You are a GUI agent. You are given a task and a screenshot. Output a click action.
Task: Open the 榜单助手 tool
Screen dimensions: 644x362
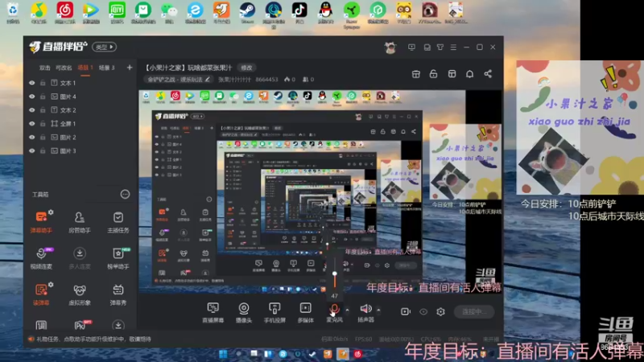point(118,257)
